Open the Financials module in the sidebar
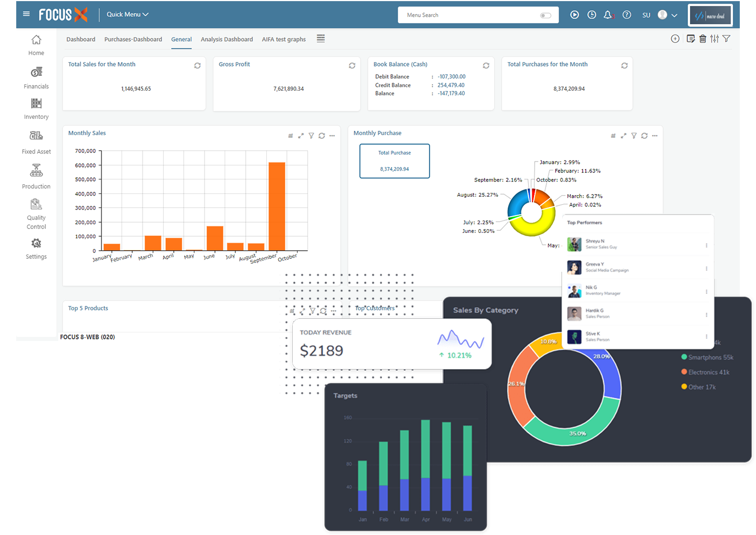756x535 pixels. [36, 78]
